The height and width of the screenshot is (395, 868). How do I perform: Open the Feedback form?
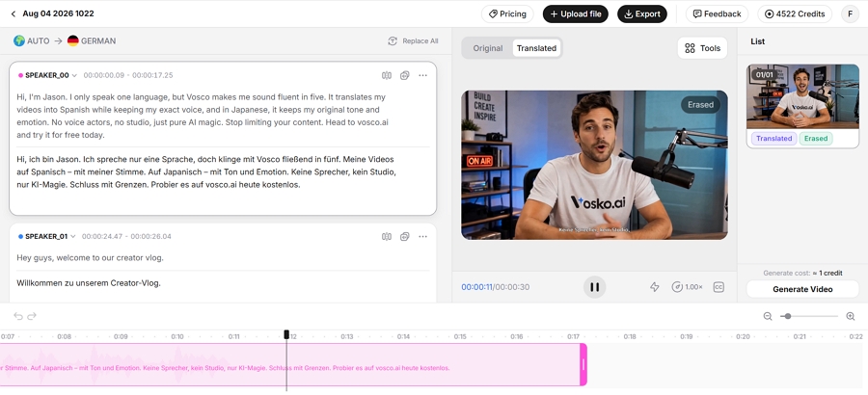[717, 13]
